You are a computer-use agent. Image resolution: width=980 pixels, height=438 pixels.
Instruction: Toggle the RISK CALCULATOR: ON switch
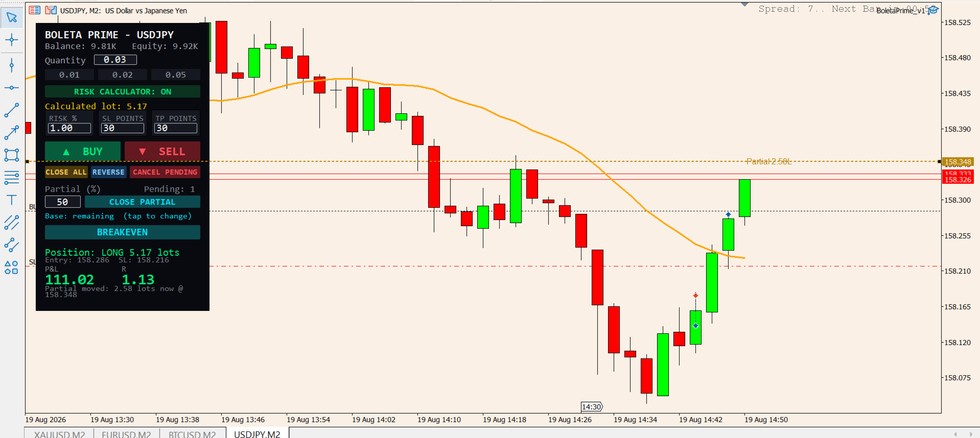click(123, 91)
